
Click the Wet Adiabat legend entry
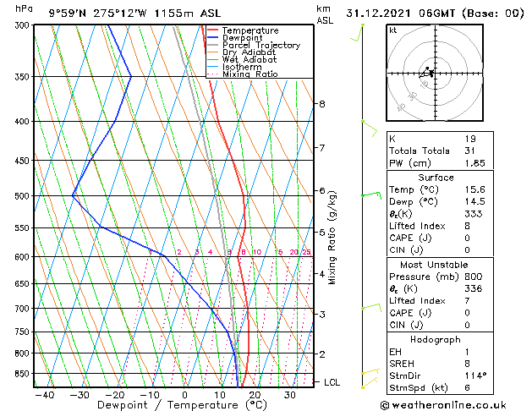pyautogui.click(x=242, y=60)
